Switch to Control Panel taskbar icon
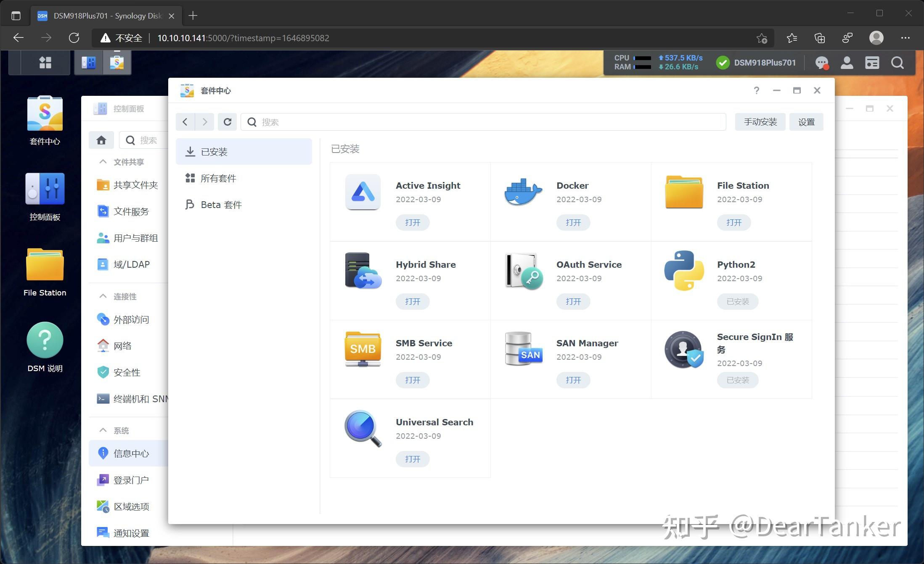Image resolution: width=924 pixels, height=564 pixels. point(89,63)
